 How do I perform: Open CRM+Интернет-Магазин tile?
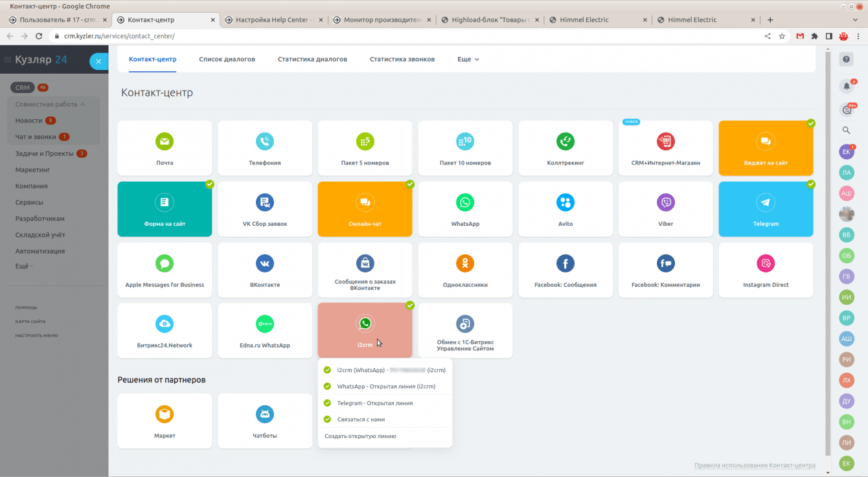(666, 148)
